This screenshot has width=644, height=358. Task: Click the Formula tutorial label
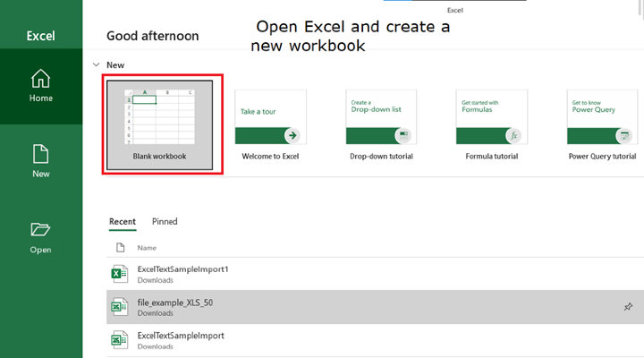coord(492,157)
